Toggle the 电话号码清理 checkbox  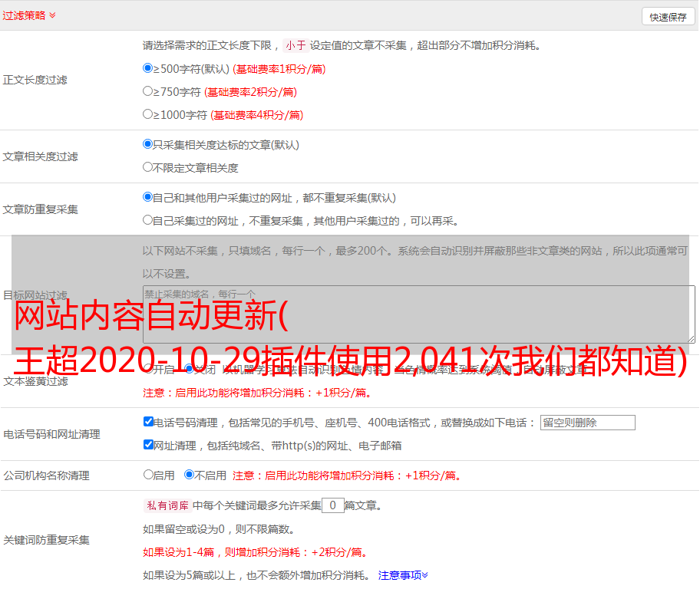(148, 422)
